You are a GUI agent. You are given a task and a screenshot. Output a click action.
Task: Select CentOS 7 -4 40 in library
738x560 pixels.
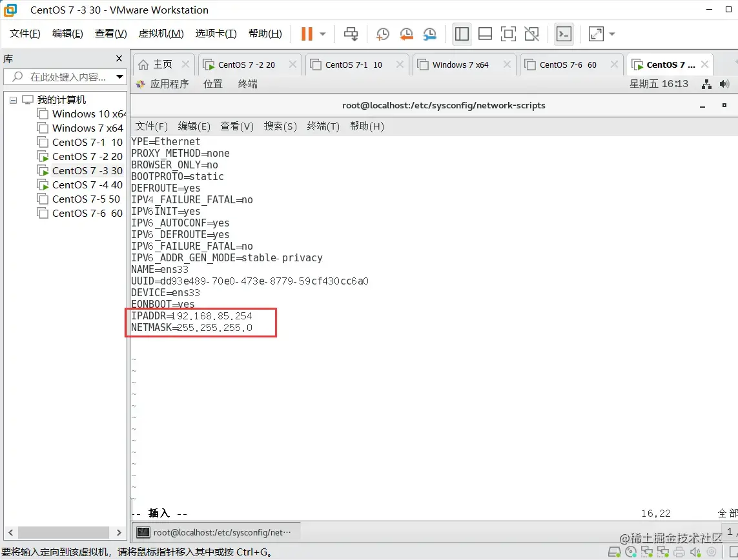[x=80, y=185]
